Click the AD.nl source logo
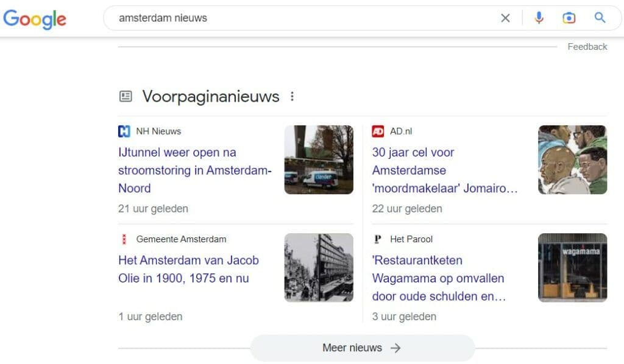Screen dimensions: 624x364 378,131
